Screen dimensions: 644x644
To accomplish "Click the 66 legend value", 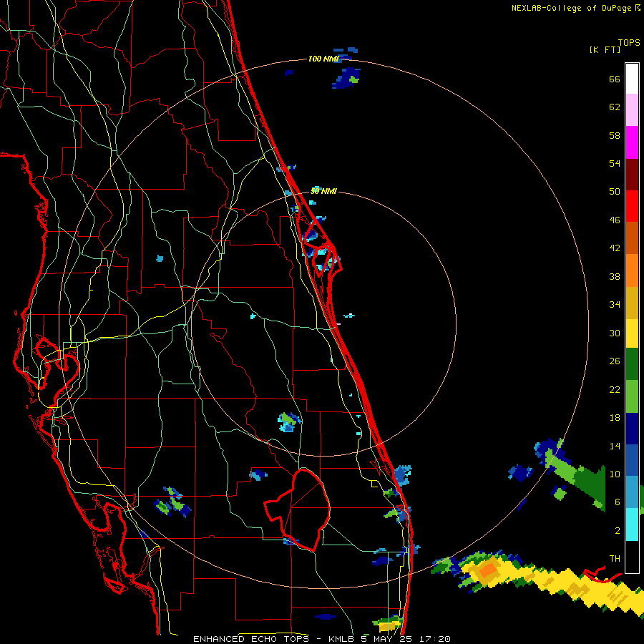I will 615,79.
